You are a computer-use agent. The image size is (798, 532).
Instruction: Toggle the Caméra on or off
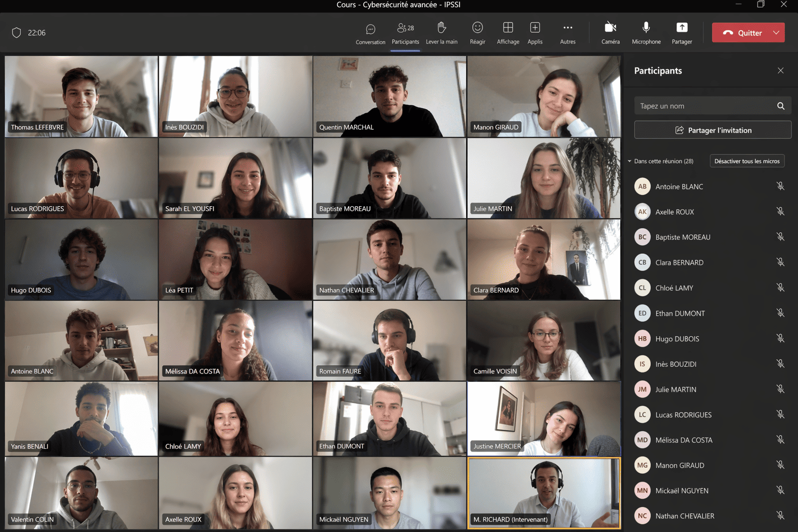pyautogui.click(x=610, y=28)
